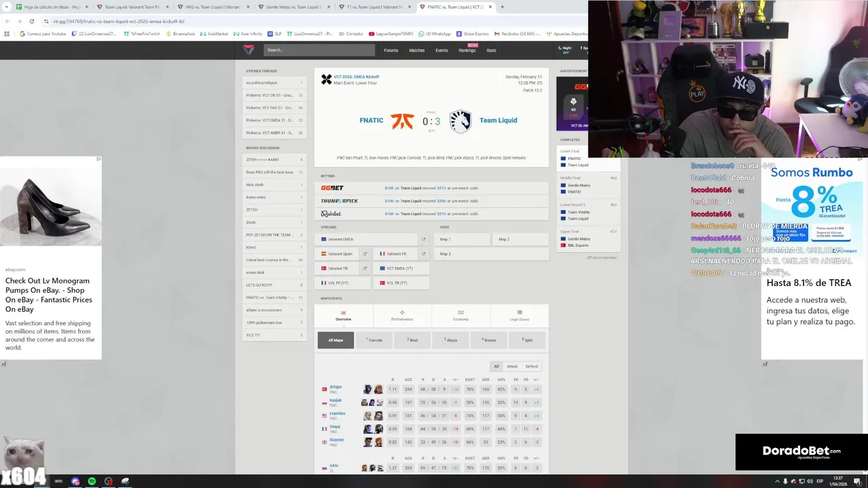Expand the 27 more matches link
The image size is (868, 488).
601,258
